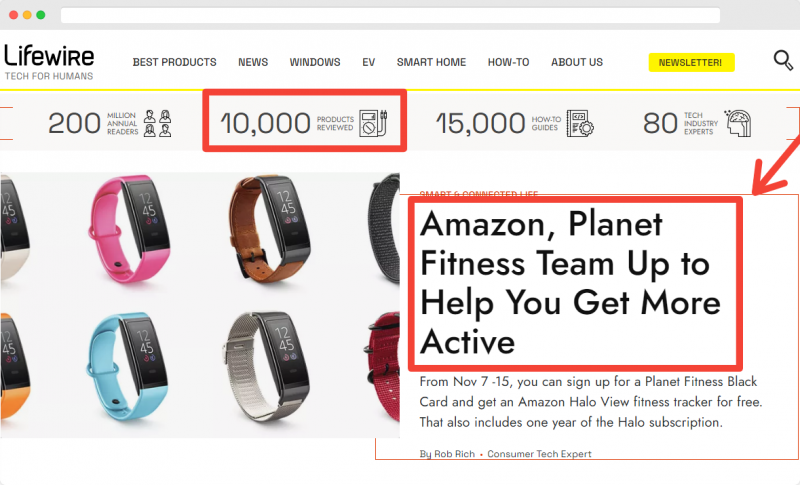
Task: Click the fitness tracker bands image
Action: (200, 305)
